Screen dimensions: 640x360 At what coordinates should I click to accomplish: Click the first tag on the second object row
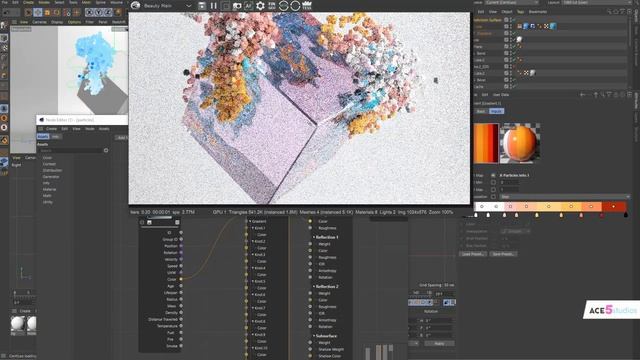(x=520, y=26)
